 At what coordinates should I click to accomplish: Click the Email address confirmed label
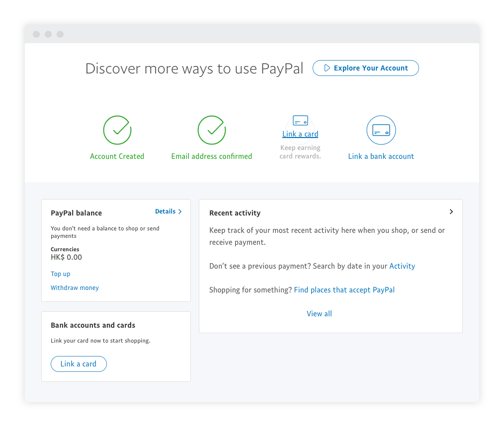(x=212, y=156)
